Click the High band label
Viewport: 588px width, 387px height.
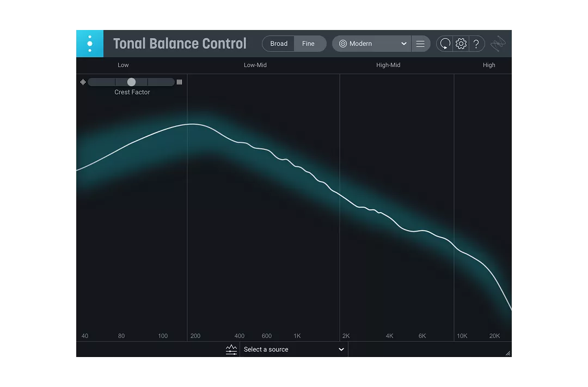click(489, 65)
